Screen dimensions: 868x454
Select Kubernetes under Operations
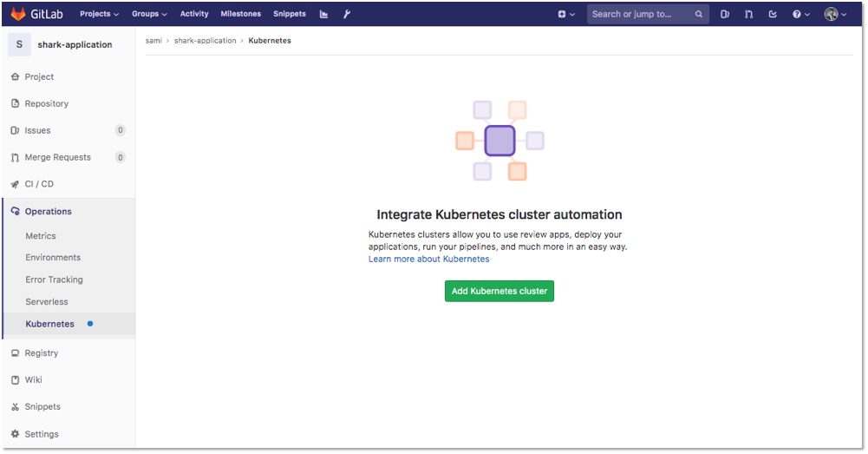(x=49, y=324)
